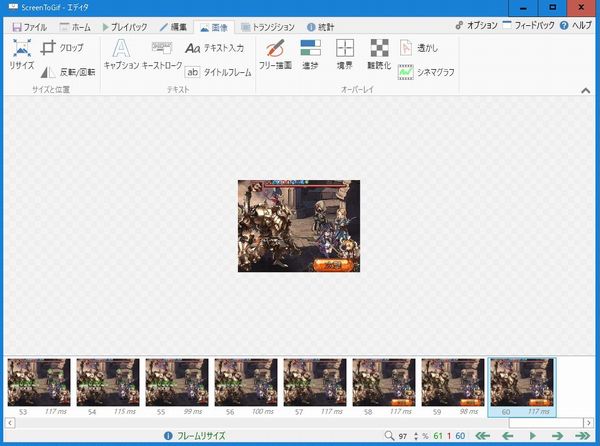Screen dimensions: 600x446
Task: Switch to Playback (プレイバック) tab
Action: tap(125, 27)
